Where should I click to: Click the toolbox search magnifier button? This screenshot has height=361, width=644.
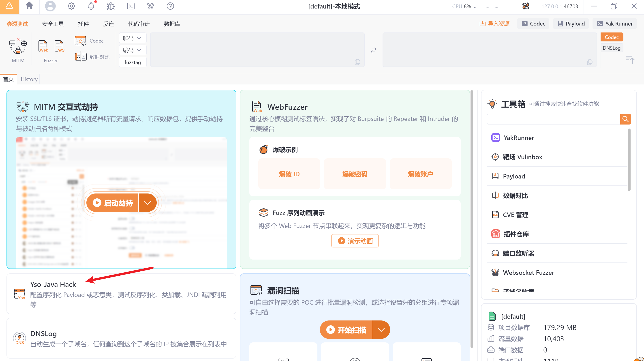tap(625, 119)
